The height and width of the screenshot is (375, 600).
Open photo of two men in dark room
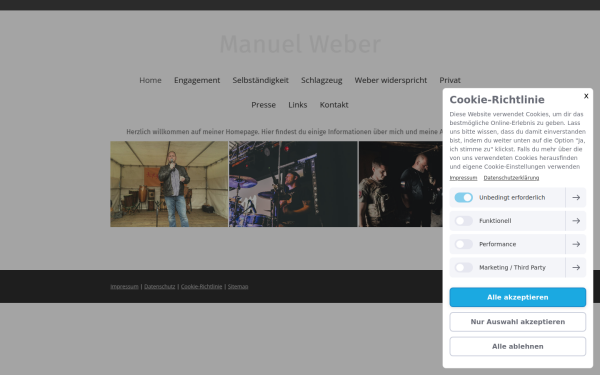[401, 184]
